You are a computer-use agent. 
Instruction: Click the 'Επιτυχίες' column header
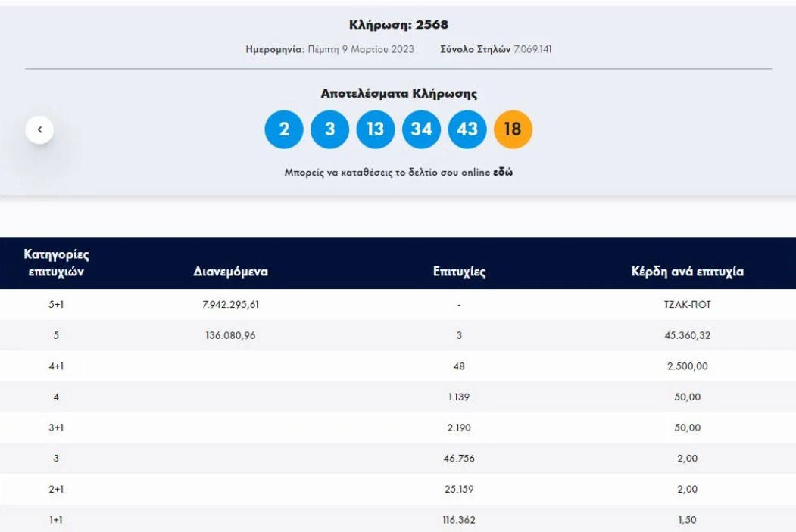pyautogui.click(x=459, y=272)
